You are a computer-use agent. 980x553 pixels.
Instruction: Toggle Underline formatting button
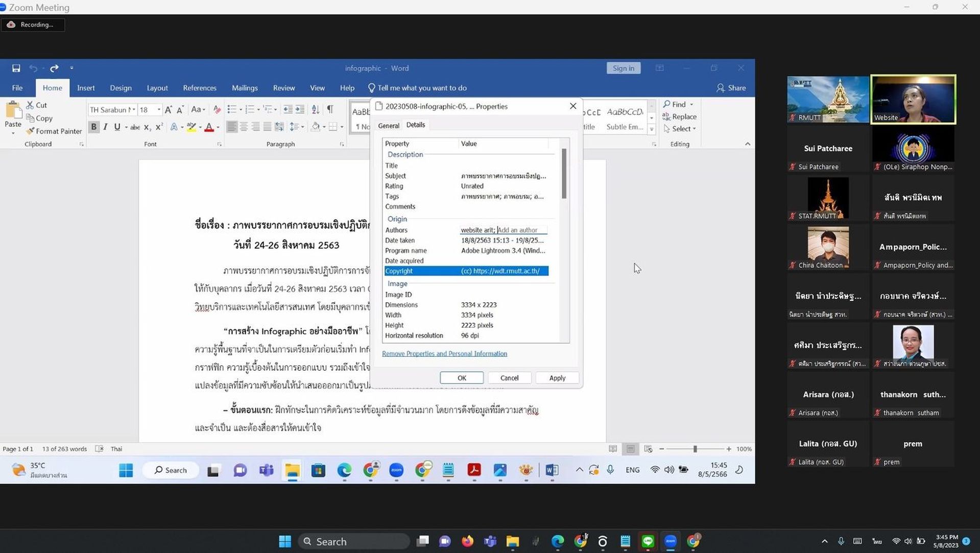[x=117, y=127]
